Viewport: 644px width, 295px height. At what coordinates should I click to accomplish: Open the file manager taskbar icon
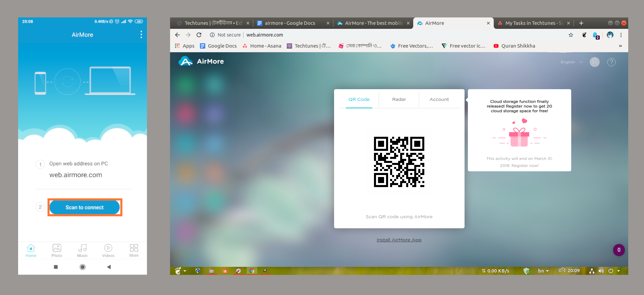click(x=212, y=271)
